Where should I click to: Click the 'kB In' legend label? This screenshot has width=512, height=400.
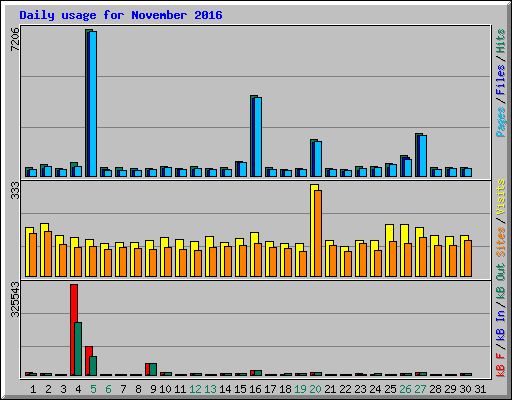tap(500, 325)
